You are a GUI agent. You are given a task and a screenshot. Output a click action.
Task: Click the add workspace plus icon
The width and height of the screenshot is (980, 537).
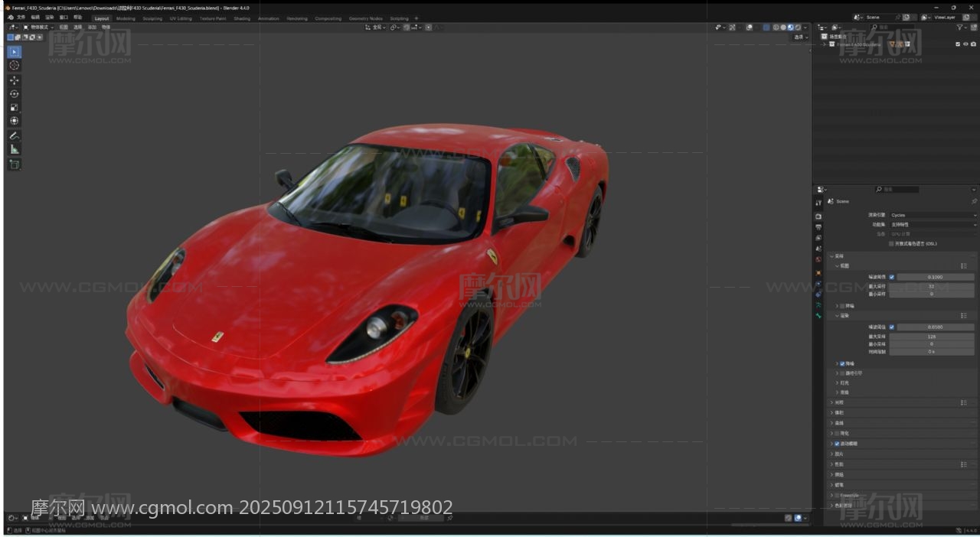[416, 18]
